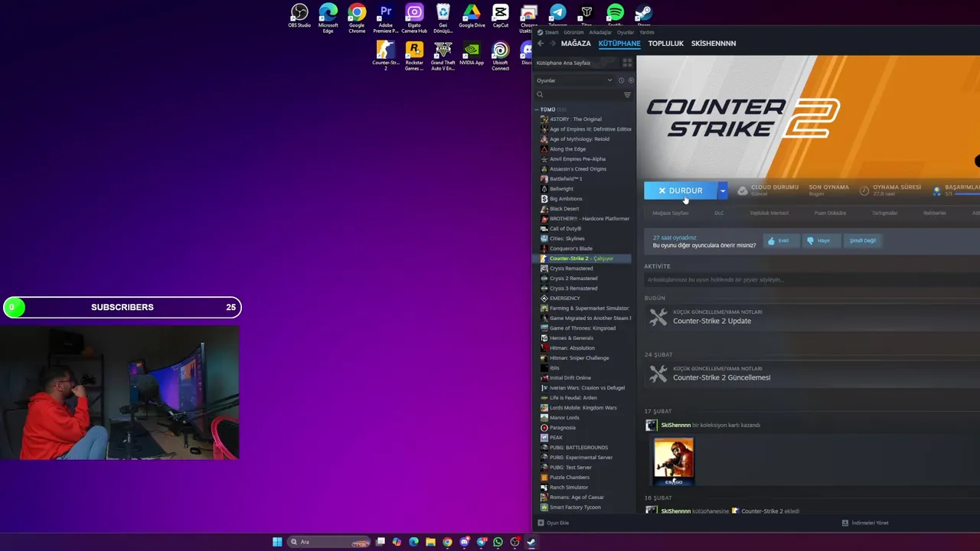Click Steam back navigation arrow
The image size is (980, 551).
tap(541, 44)
